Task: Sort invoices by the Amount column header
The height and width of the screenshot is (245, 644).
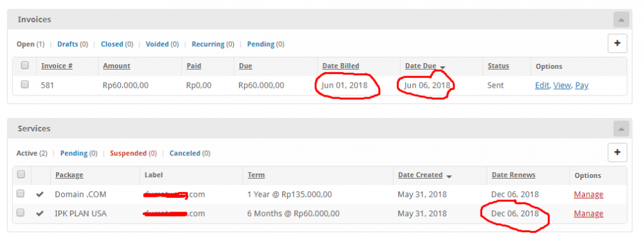Action: click(116, 66)
